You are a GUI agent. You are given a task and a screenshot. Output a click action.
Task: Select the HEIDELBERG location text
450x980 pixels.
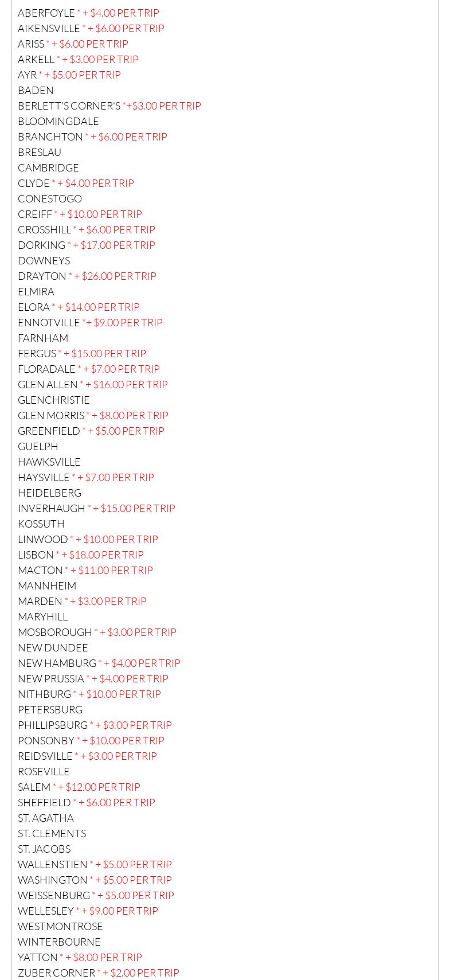(x=49, y=493)
